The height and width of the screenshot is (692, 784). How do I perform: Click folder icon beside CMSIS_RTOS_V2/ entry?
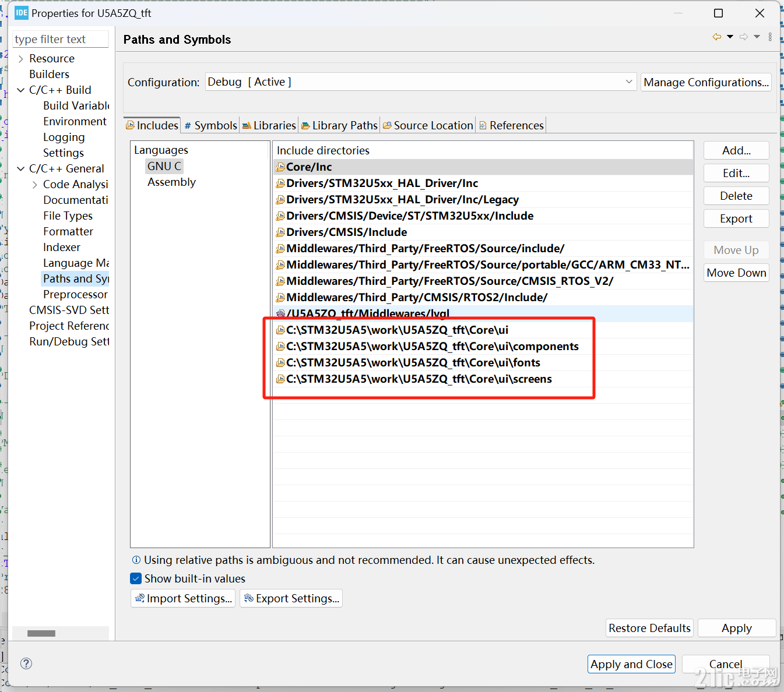click(x=280, y=281)
